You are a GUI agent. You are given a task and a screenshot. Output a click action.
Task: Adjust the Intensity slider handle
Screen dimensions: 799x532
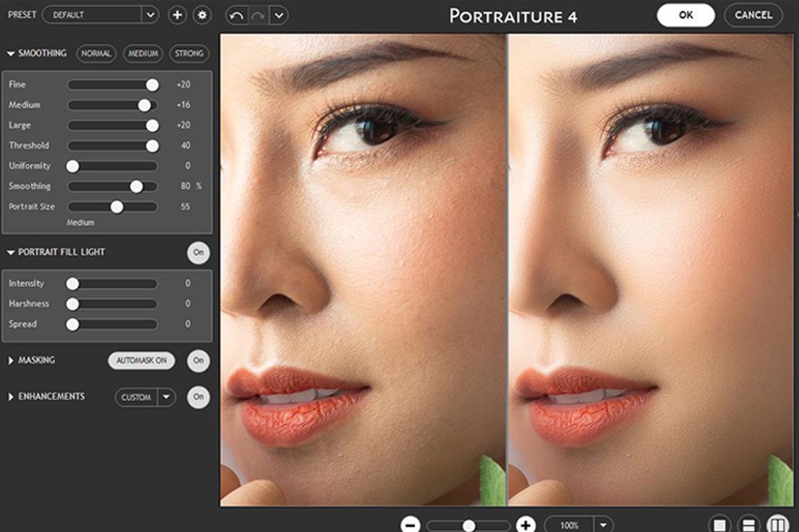point(73,284)
